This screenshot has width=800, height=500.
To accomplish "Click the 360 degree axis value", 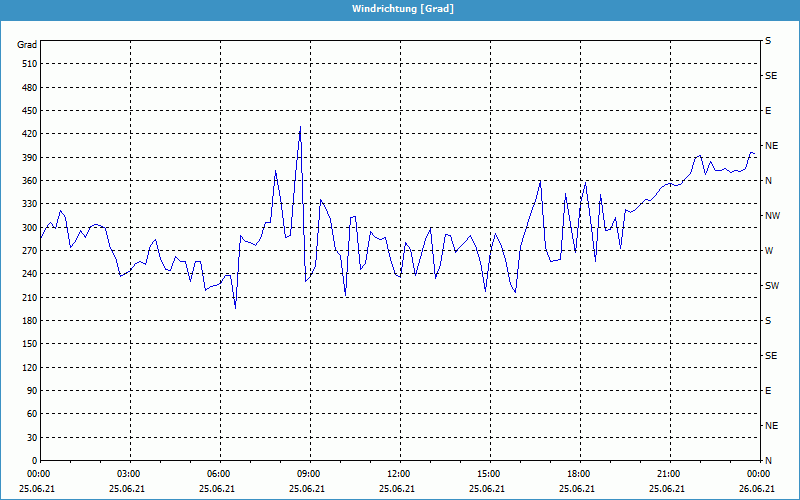I will [x=28, y=181].
